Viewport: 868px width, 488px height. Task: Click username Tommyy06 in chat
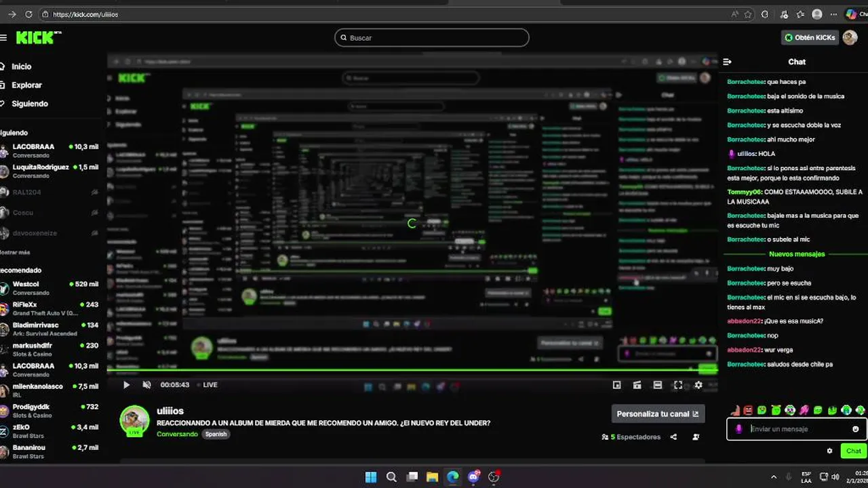point(744,192)
